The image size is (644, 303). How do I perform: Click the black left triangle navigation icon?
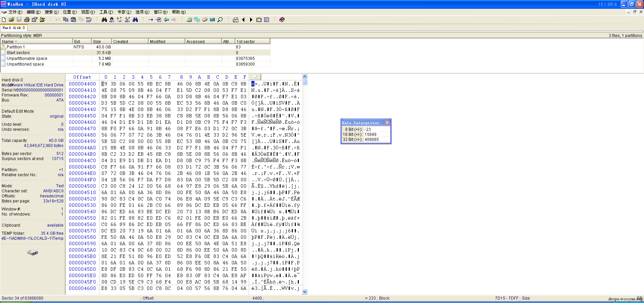pyautogui.click(x=243, y=20)
